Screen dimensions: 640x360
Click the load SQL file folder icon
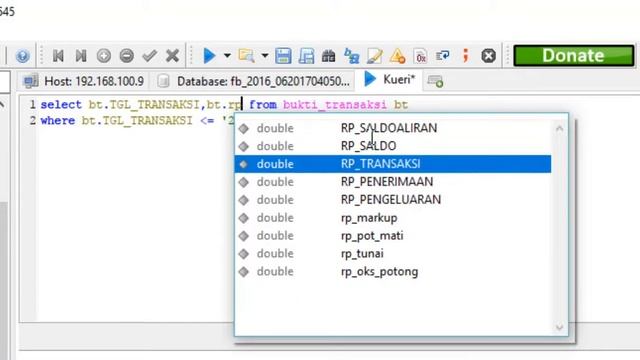click(x=247, y=56)
